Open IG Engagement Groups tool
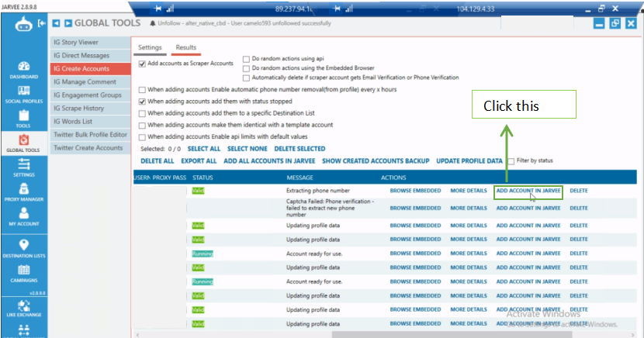 [90, 95]
